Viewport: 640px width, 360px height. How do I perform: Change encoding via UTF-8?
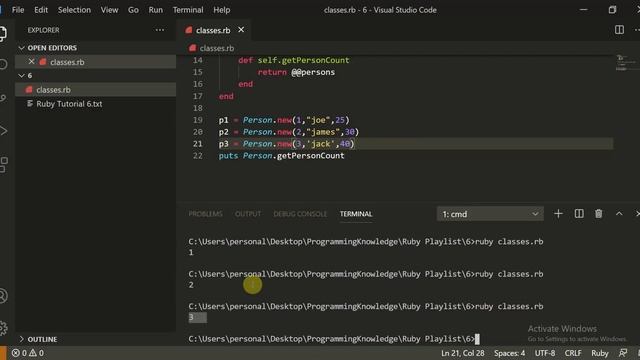545,353
